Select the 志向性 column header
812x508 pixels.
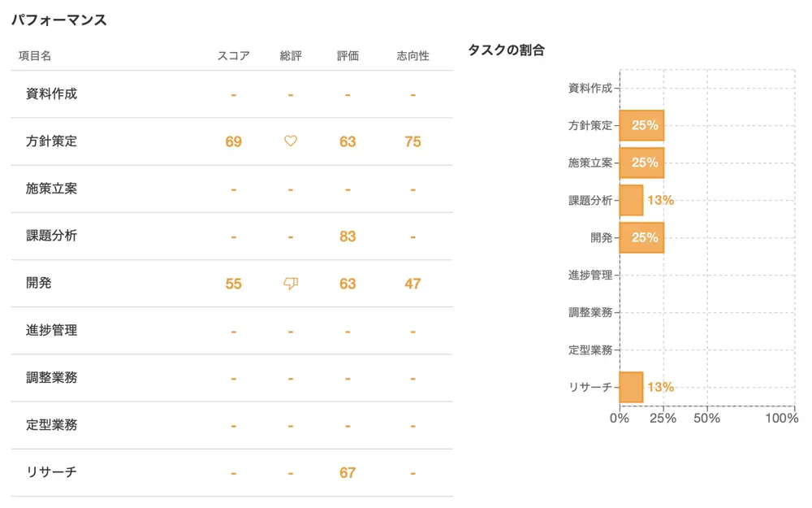click(412, 56)
